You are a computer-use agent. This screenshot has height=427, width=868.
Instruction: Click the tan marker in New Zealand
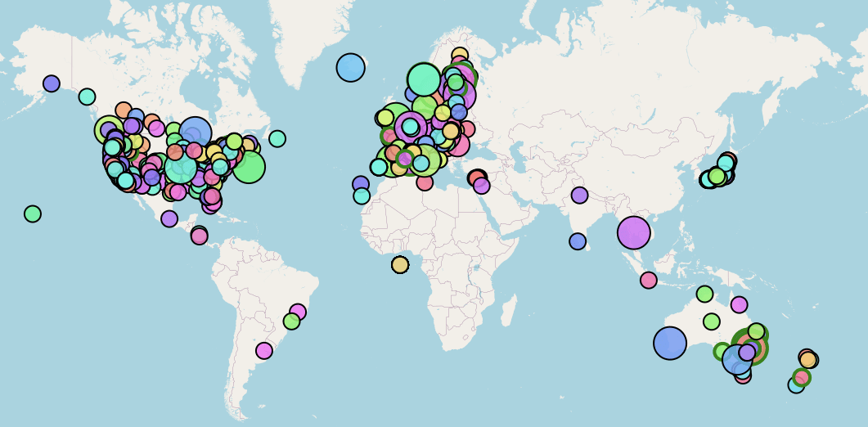[808, 359]
